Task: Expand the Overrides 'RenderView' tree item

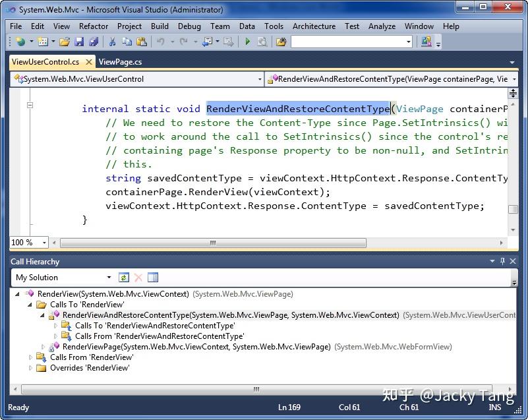Action: pos(31,367)
